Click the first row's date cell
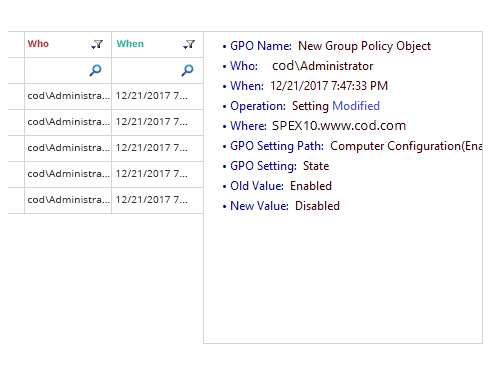This screenshot has height=390, width=500. click(157, 96)
